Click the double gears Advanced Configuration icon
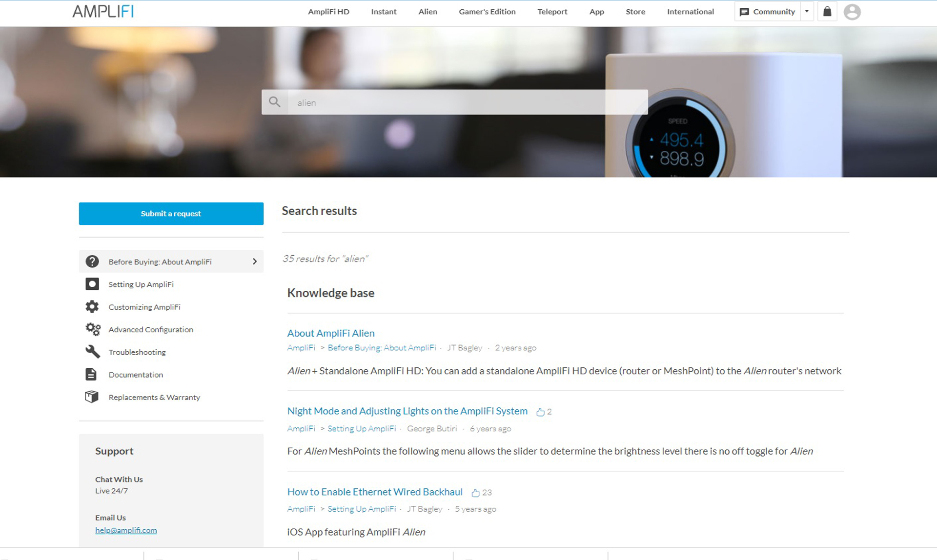Viewport: 937px width, 560px height. click(x=93, y=329)
